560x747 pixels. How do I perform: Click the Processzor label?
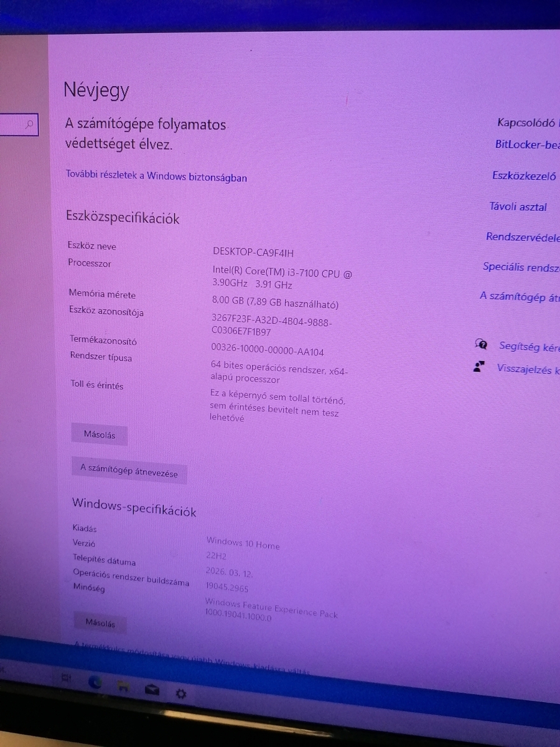pos(90,263)
